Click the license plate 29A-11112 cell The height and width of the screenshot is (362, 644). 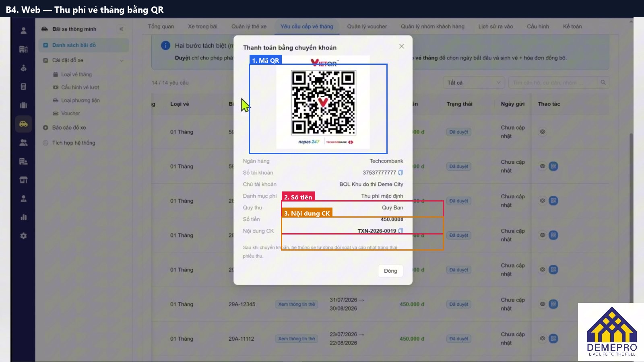click(x=242, y=339)
